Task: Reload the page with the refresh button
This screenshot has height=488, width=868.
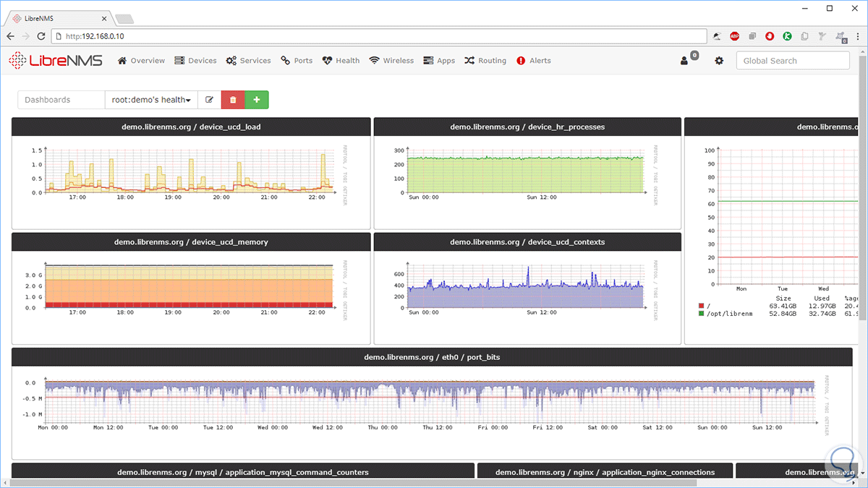Action: (x=41, y=36)
